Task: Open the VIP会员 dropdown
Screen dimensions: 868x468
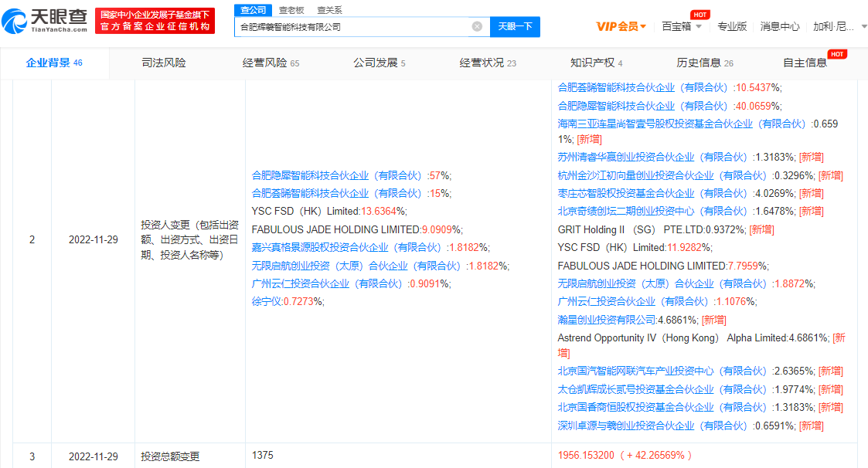Action: tap(621, 26)
